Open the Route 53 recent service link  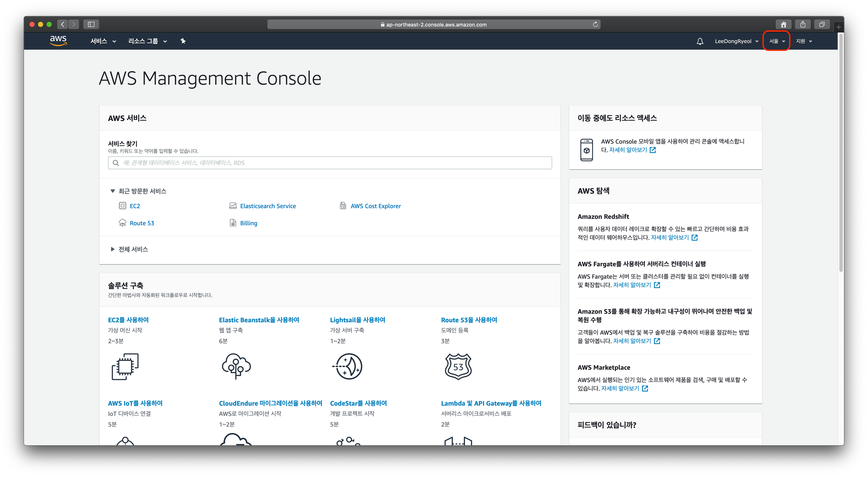tap(142, 223)
